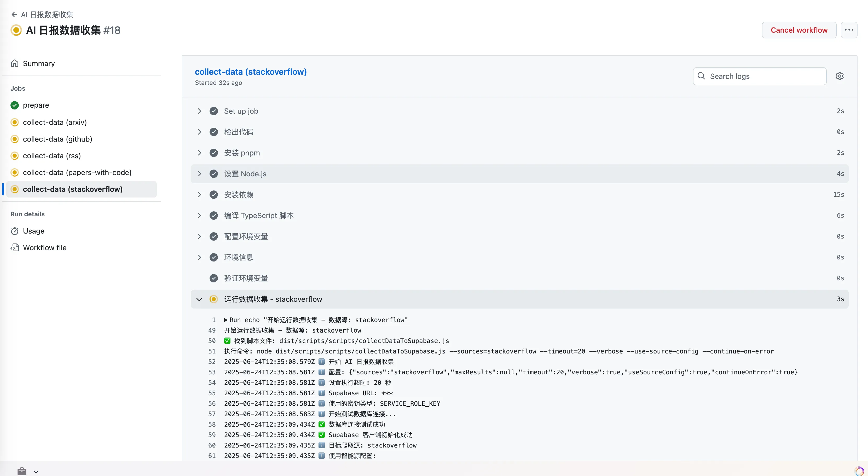This screenshot has height=476, width=868.
Task: Expand the 编译 TypeScript 脚本 step
Action: [x=199, y=215]
